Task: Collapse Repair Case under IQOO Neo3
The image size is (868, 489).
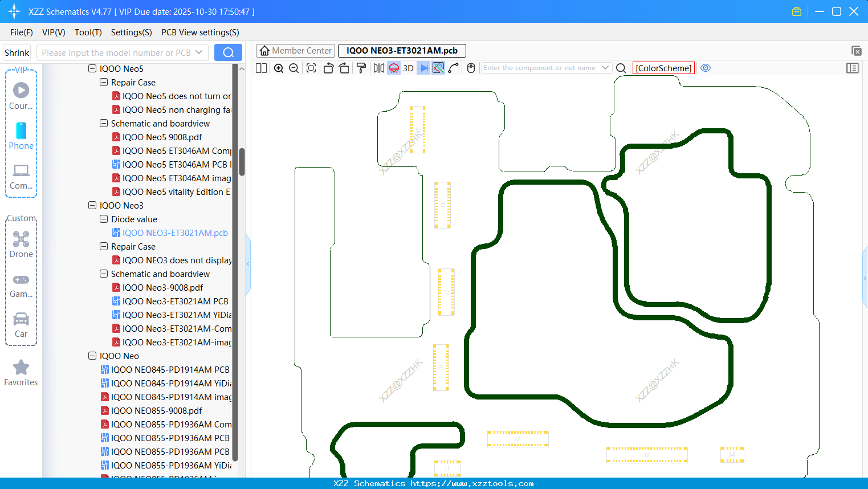Action: 104,246
